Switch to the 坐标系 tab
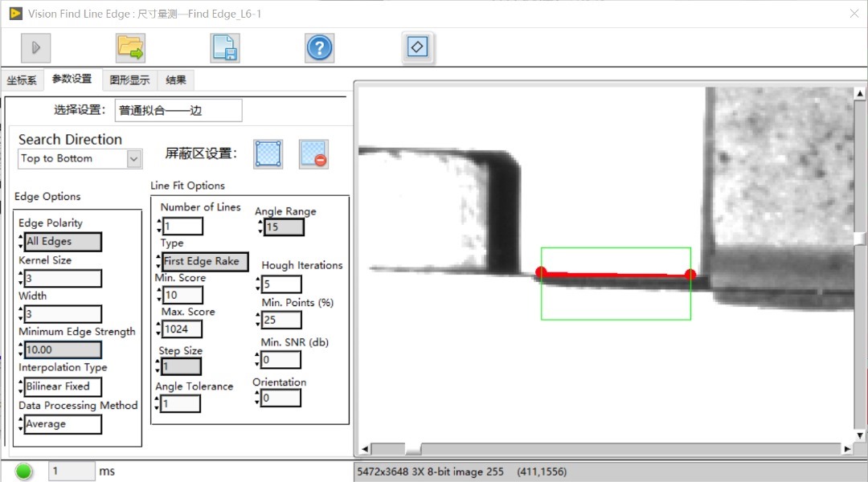 [x=23, y=80]
